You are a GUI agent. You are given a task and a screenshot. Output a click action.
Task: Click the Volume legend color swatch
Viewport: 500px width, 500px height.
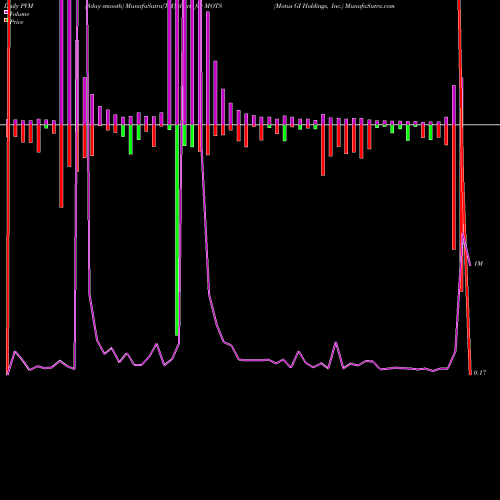pos(6,13)
